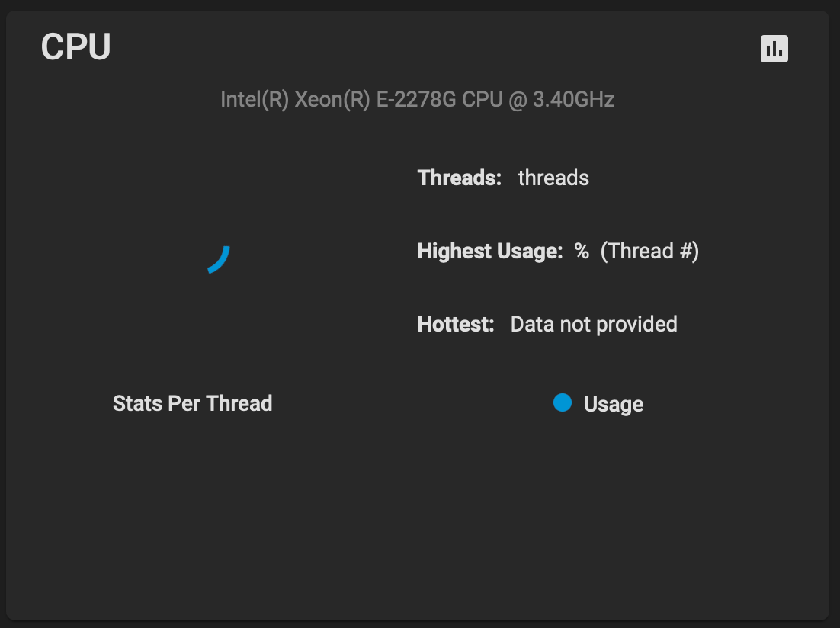The height and width of the screenshot is (628, 840).
Task: Click the Intel Xeon CPU model name
Action: pyautogui.click(x=418, y=99)
